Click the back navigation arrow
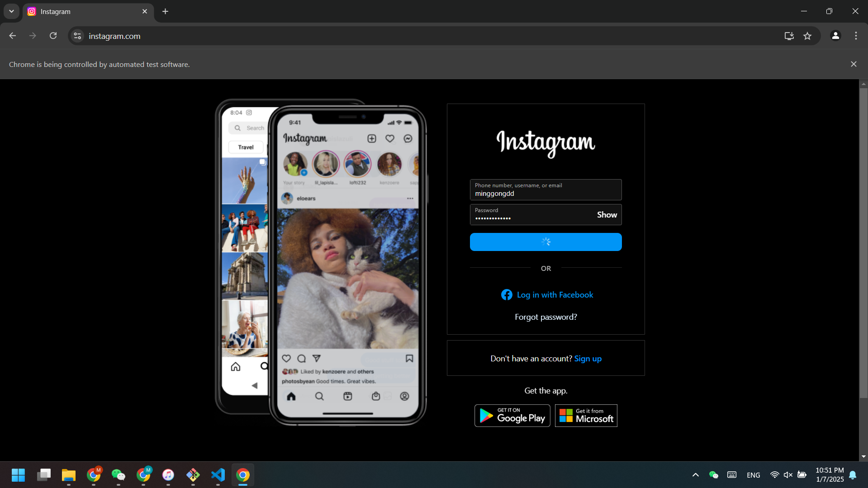This screenshot has height=488, width=868. [x=13, y=36]
